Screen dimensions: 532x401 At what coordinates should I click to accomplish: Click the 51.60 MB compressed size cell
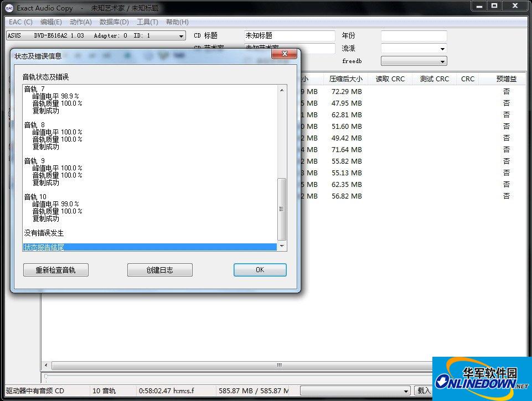(347, 127)
